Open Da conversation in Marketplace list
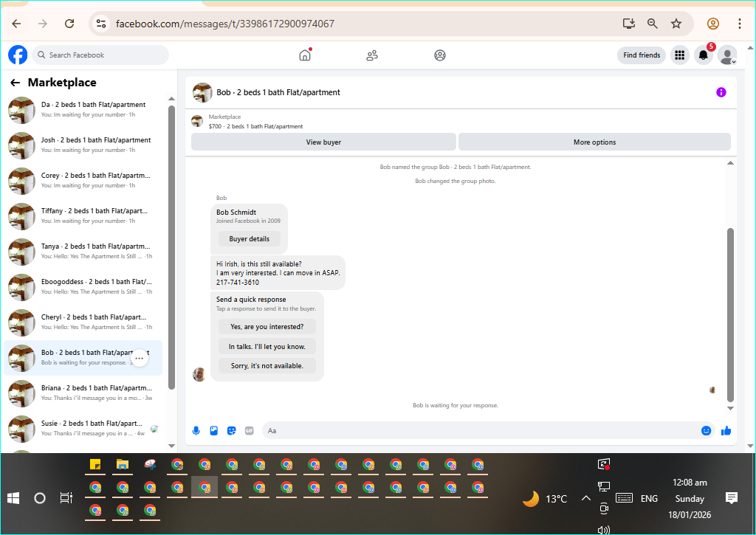Screen dimensions: 756x535 [83, 109]
